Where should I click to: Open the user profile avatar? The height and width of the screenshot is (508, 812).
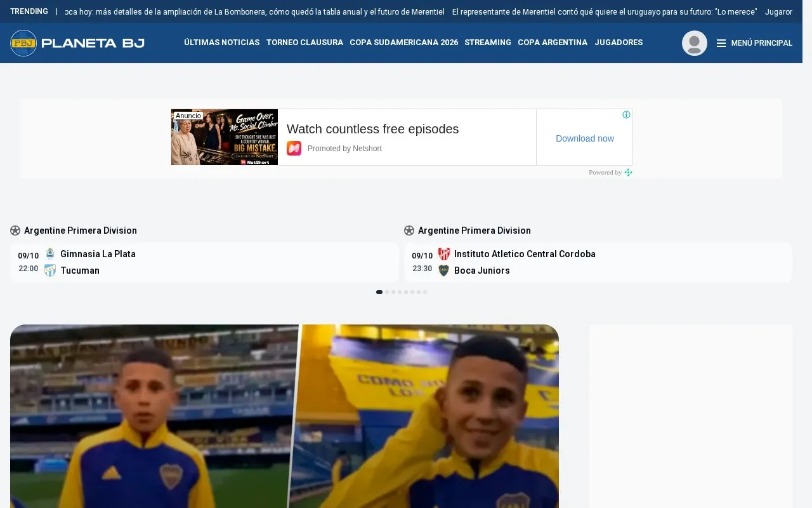(694, 43)
